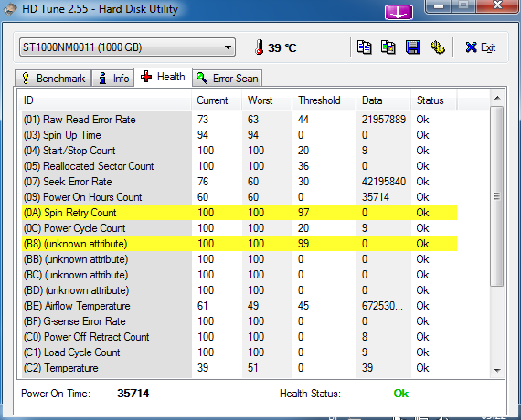521x420 pixels.
Task: Click the purple download arrow button
Action: coord(399,12)
